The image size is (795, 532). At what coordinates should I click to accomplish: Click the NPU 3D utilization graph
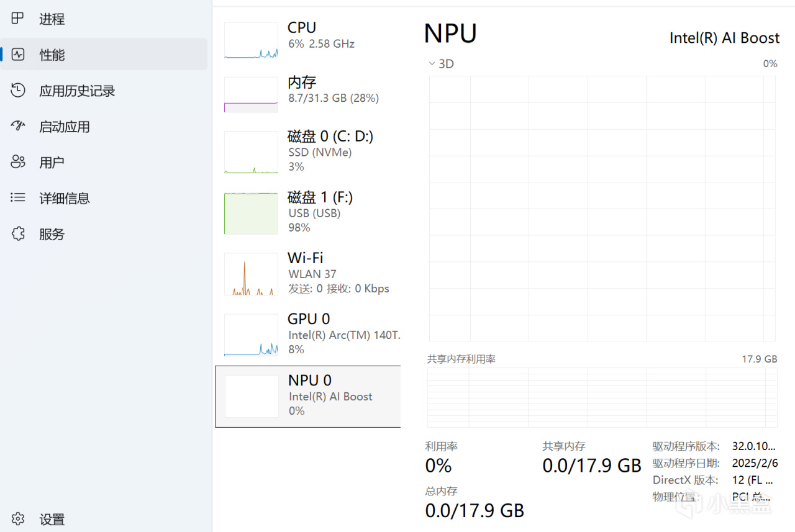coord(602,208)
